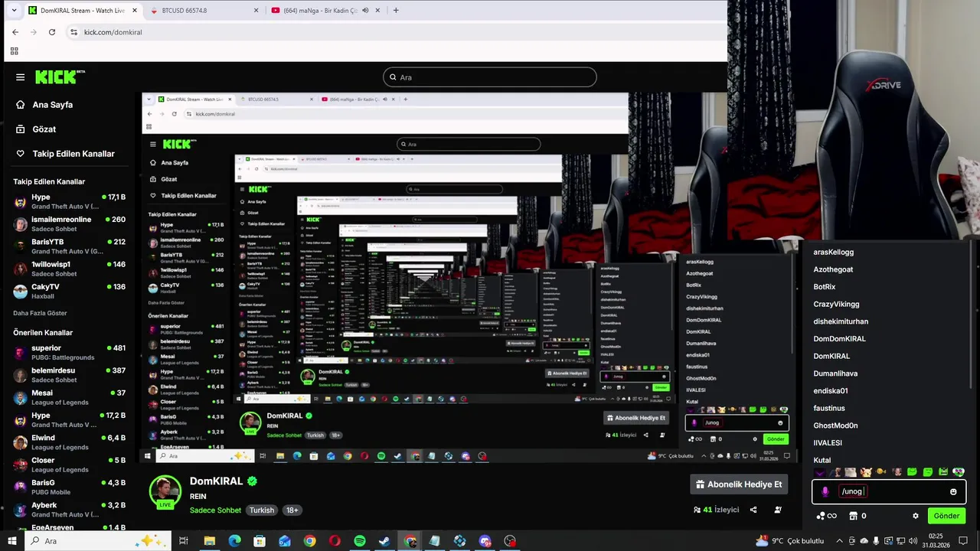This screenshot has height=551, width=980.
Task: Open Steam from the taskbar
Action: [384, 541]
